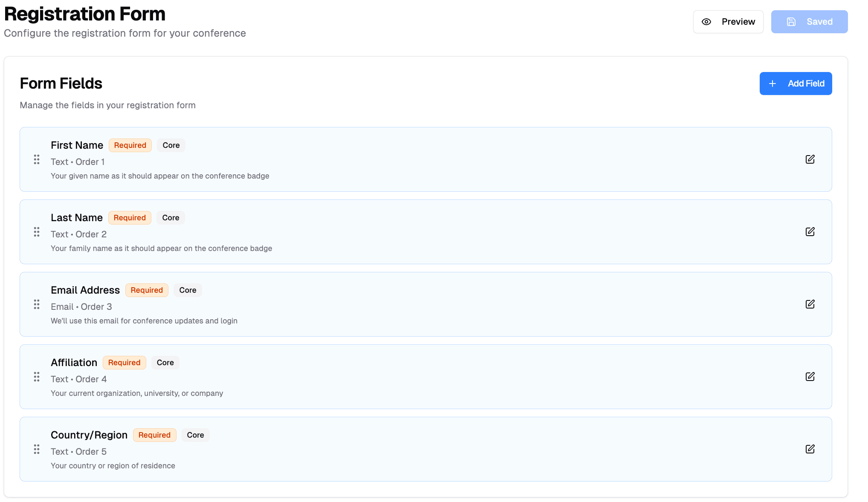Click Required badge on Country/Region
The image size is (868, 502).
pyautogui.click(x=154, y=435)
